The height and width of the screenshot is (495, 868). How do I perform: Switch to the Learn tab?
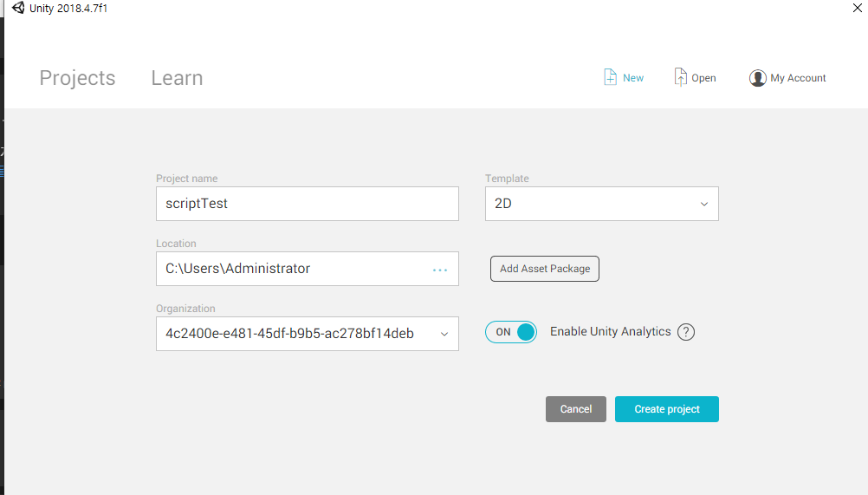177,78
